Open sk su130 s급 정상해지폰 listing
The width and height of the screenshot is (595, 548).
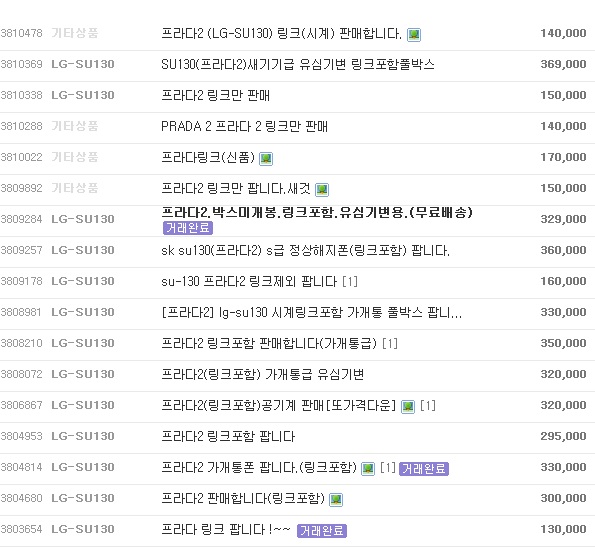[x=305, y=250]
